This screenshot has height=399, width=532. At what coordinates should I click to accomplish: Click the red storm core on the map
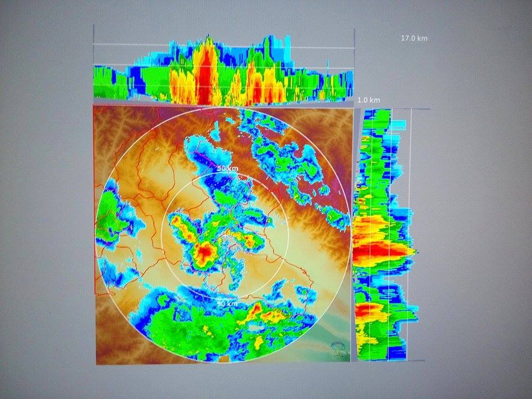click(x=204, y=252)
